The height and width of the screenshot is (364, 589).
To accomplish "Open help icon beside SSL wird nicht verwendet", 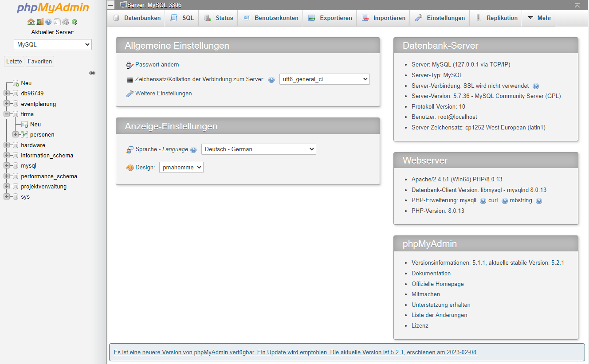I will (536, 86).
